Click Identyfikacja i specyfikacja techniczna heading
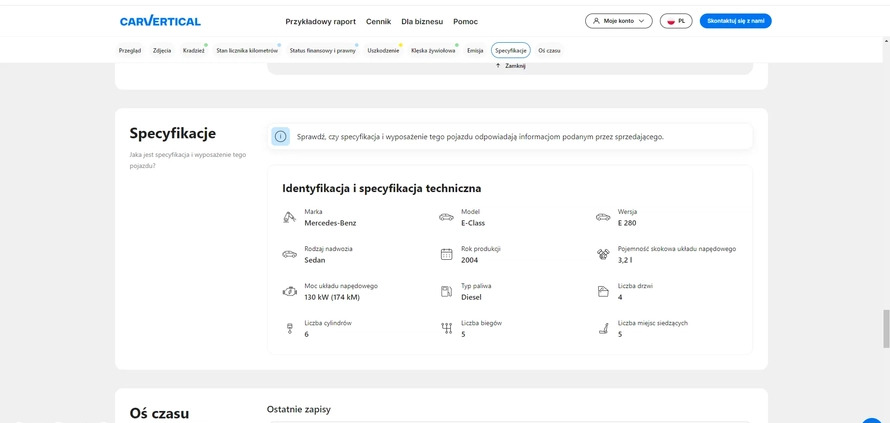Viewport: 890px width, 423px height. point(381,189)
